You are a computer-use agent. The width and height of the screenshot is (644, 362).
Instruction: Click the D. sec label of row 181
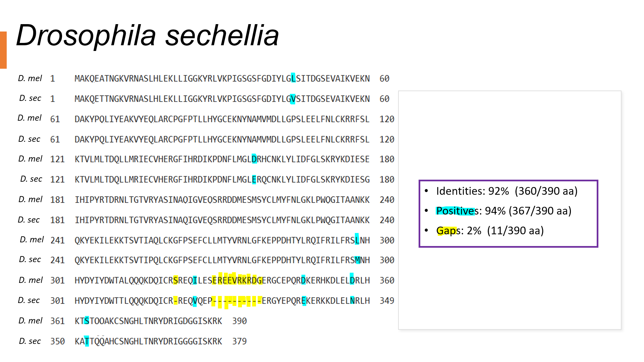point(29,220)
